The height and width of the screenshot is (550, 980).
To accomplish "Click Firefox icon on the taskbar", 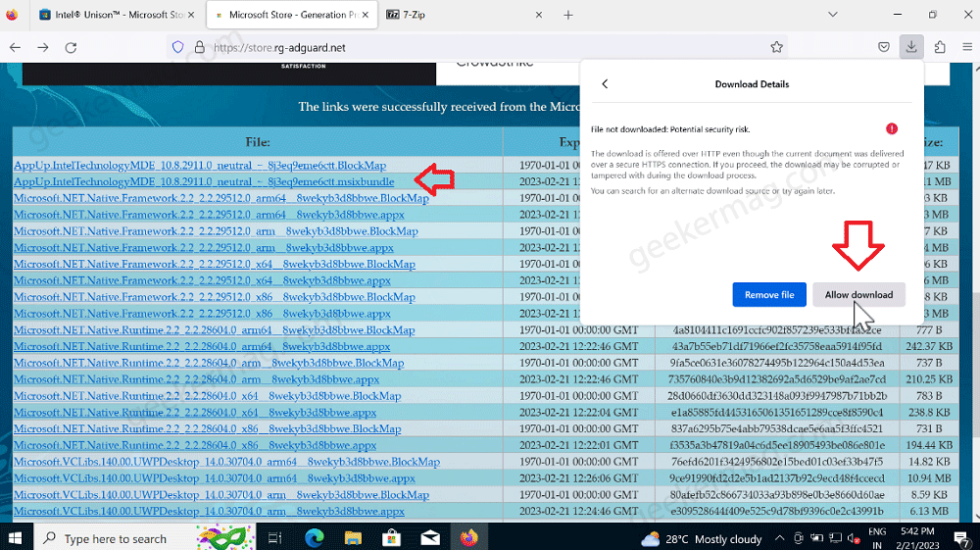I will pos(468,538).
